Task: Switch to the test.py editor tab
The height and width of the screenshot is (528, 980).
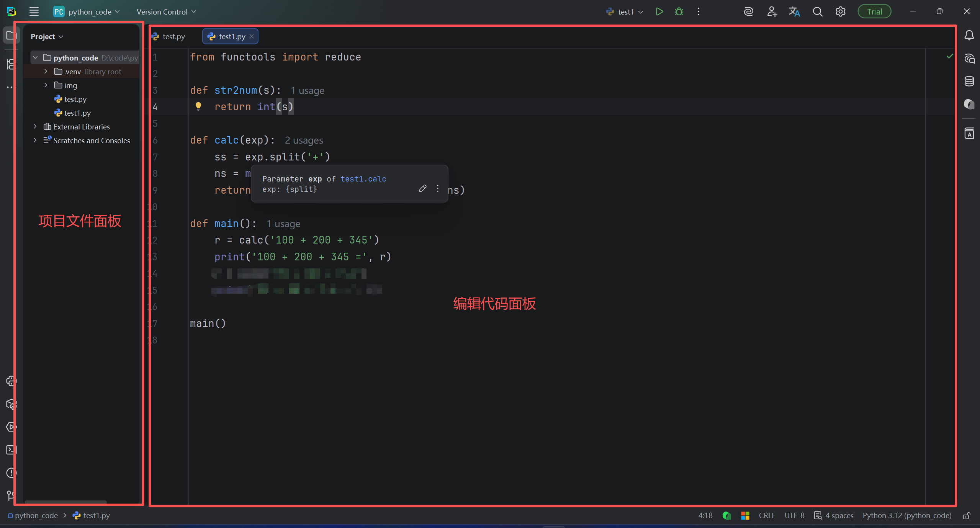Action: 173,36
